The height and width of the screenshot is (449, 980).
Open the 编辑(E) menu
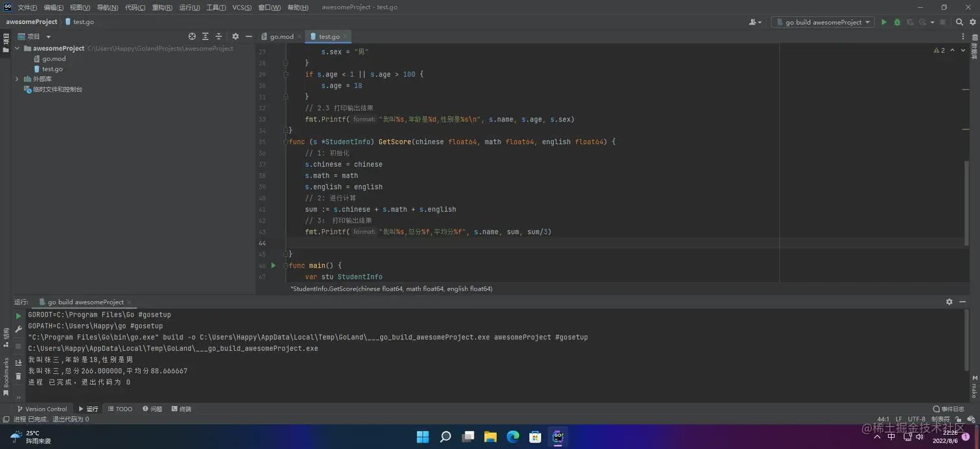pyautogui.click(x=54, y=7)
